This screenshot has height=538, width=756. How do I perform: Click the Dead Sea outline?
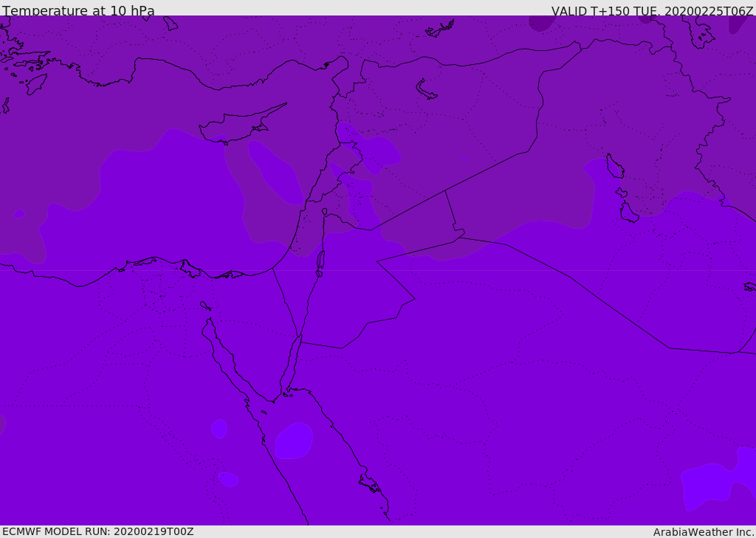(x=320, y=260)
